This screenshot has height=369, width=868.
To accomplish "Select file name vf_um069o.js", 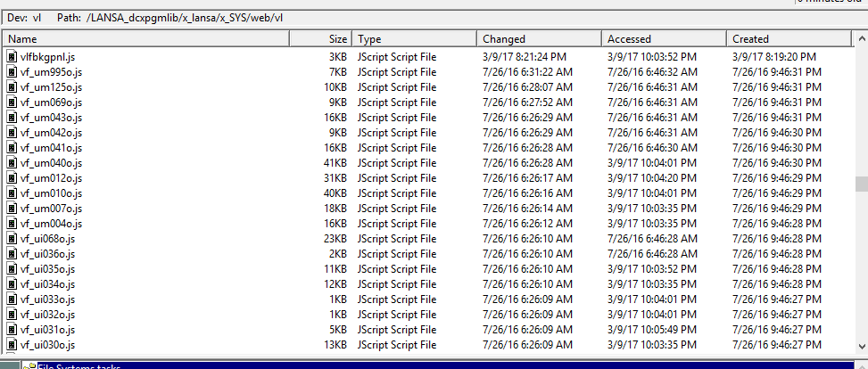I will click(51, 102).
